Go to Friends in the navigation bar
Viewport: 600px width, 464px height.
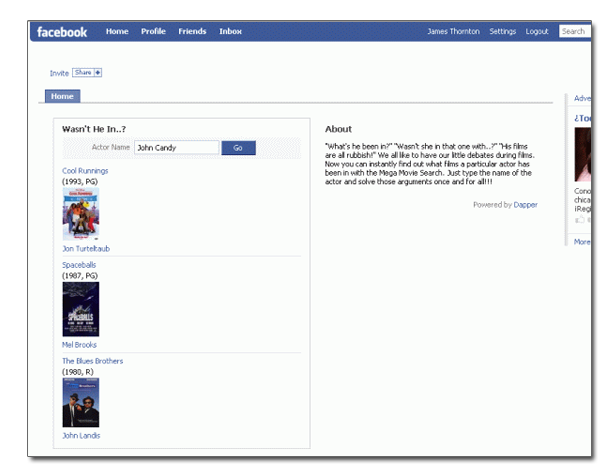point(192,32)
